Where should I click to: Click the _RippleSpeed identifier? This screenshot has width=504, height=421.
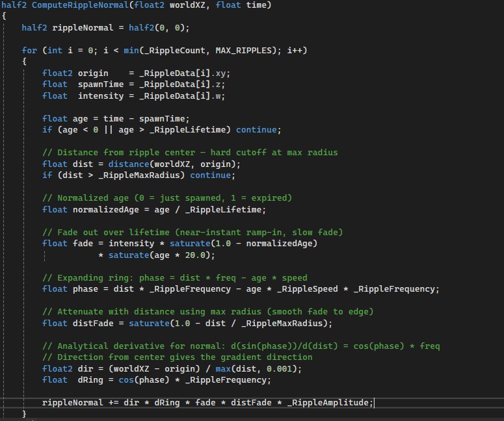(x=308, y=289)
